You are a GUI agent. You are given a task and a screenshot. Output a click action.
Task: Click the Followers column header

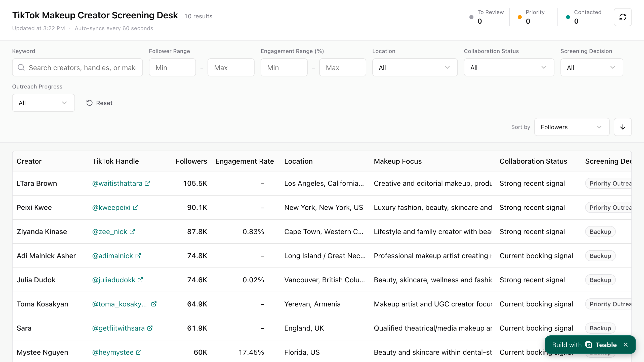coord(191,161)
